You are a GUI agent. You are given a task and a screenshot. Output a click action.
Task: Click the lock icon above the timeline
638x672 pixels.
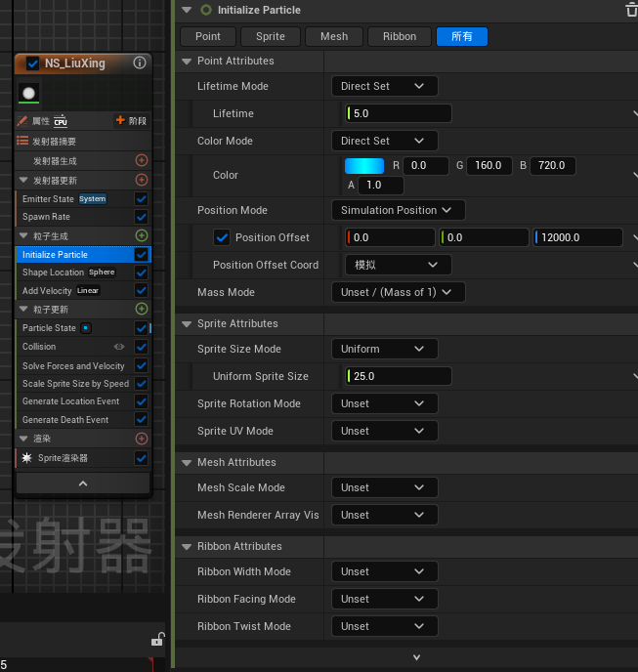[157, 640]
